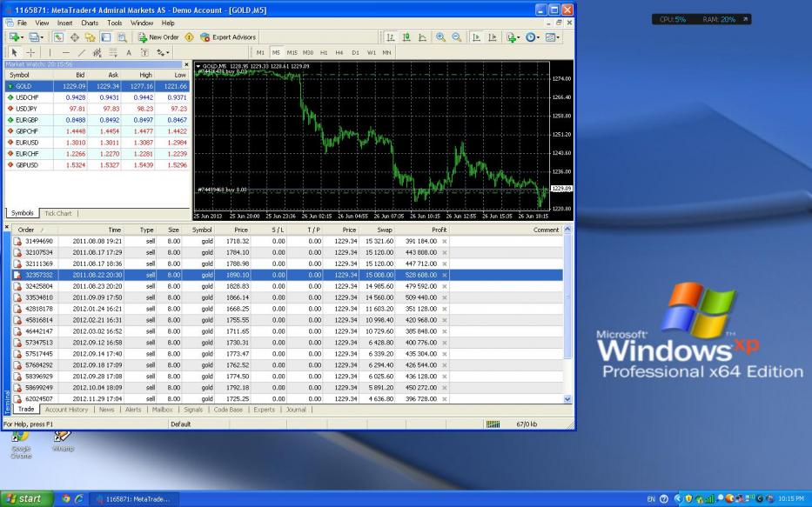Set timeframe to D1
This screenshot has width=812, height=507.
(355, 53)
